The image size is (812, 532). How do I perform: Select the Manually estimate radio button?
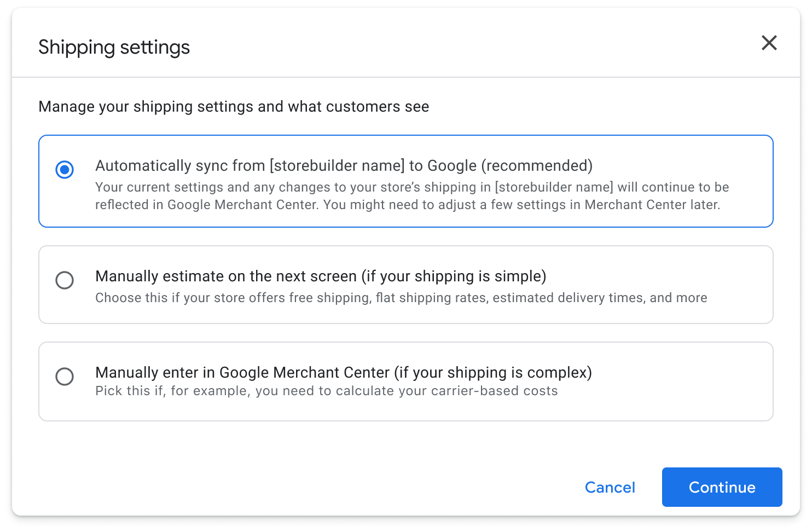coord(65,280)
